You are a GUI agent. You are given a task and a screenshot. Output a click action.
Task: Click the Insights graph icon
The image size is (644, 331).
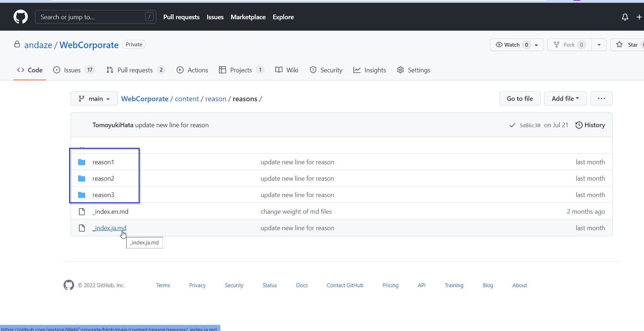click(x=357, y=70)
